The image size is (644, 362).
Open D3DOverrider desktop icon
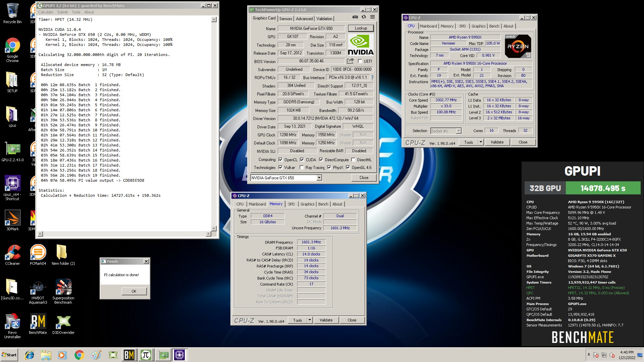point(63,324)
